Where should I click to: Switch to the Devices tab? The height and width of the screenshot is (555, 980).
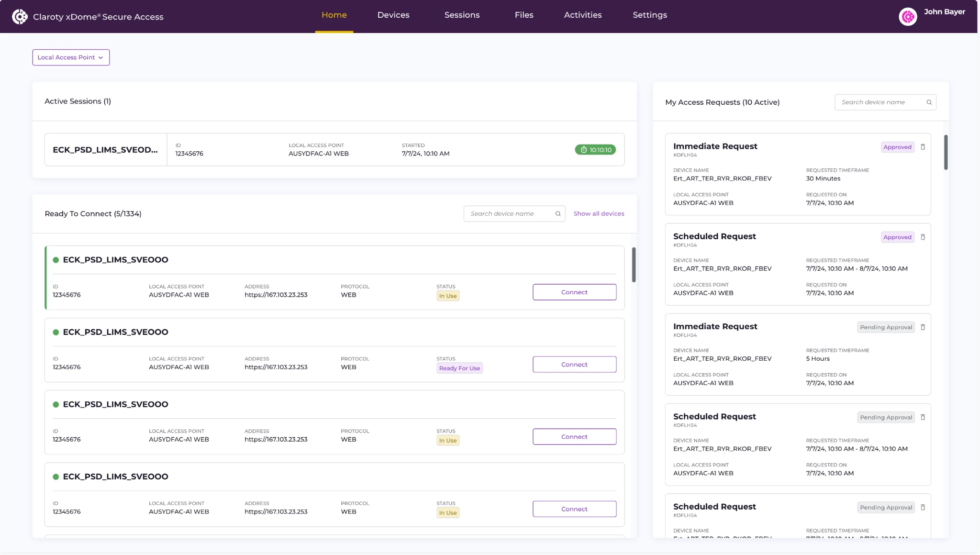[x=393, y=15]
